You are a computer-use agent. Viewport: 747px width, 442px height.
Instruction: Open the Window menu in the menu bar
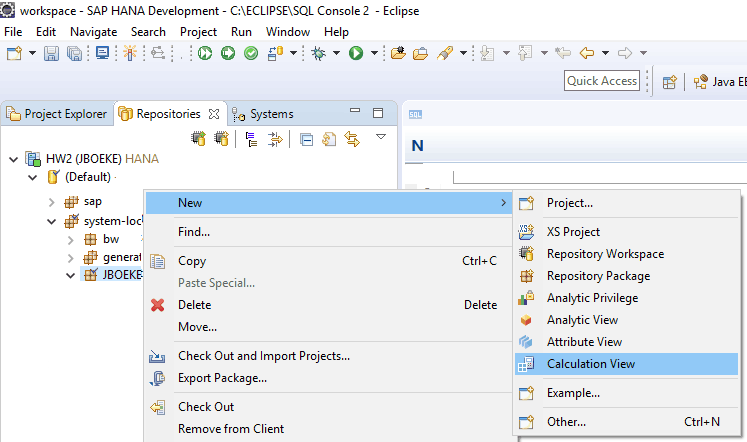(x=287, y=31)
